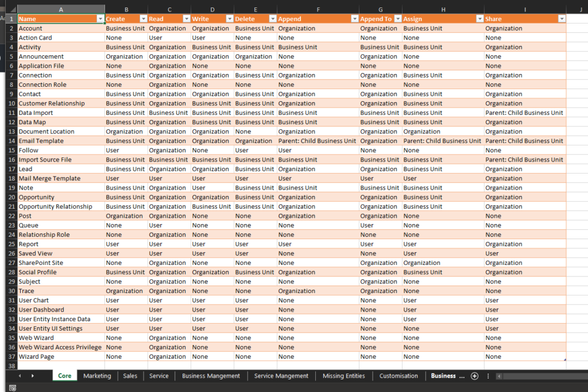Select the Social Profile cell

point(61,272)
